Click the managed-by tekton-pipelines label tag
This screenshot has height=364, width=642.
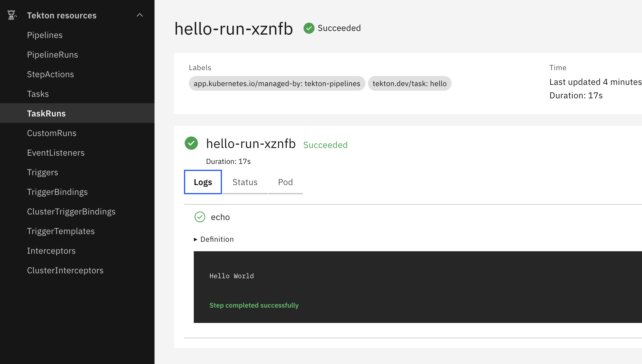pyautogui.click(x=277, y=83)
